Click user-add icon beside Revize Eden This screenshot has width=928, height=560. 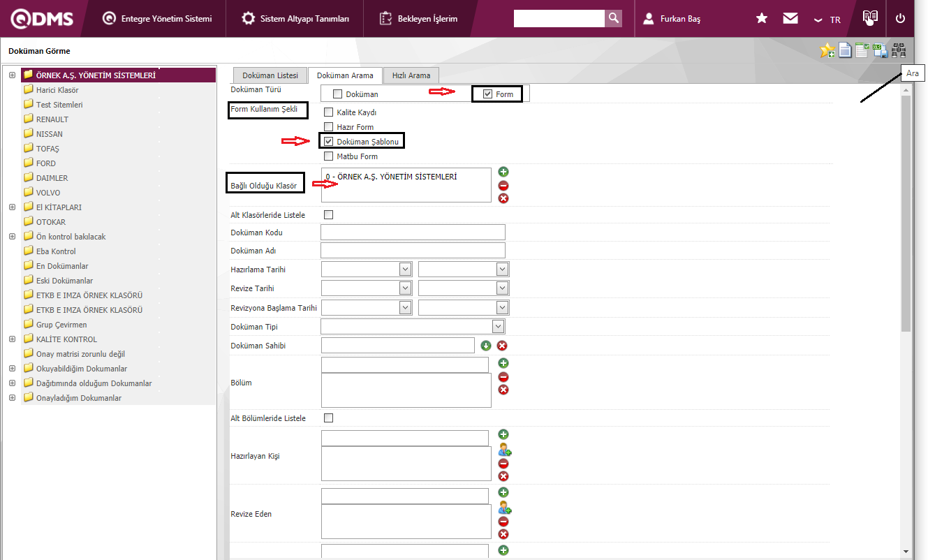point(505,508)
